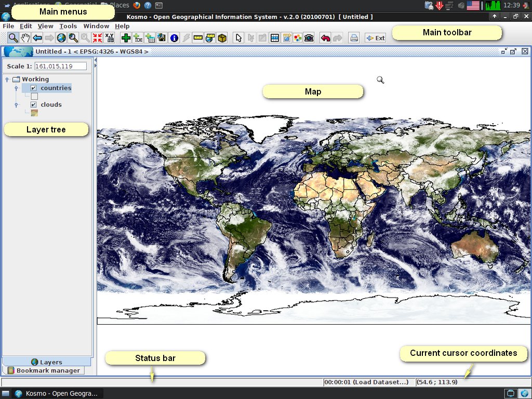Maximize the Untitled - 1 map view
532x399 pixels.
513,51
